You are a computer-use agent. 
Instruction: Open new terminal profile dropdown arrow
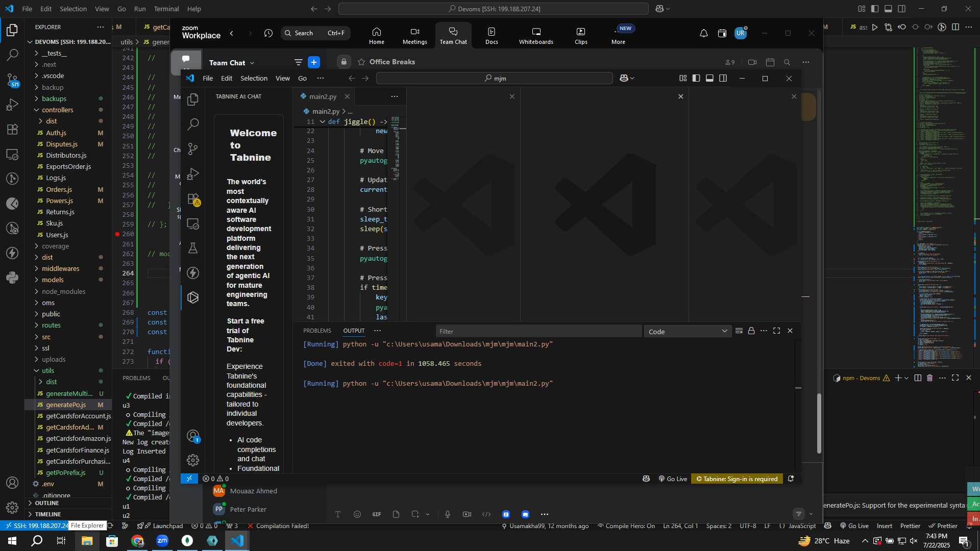coord(906,378)
